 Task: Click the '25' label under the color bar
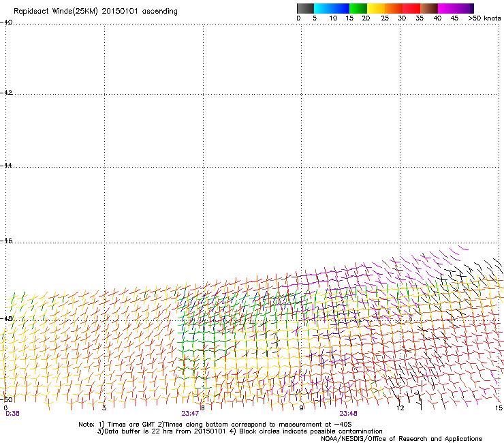pos(385,18)
